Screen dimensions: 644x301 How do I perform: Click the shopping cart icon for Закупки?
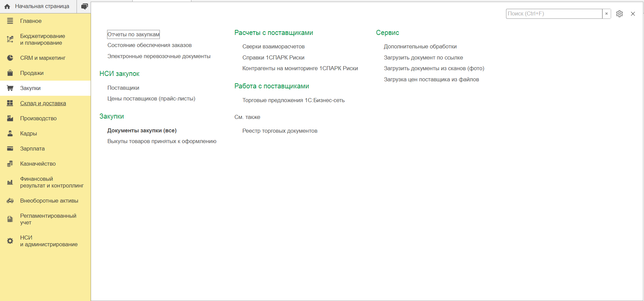10,88
